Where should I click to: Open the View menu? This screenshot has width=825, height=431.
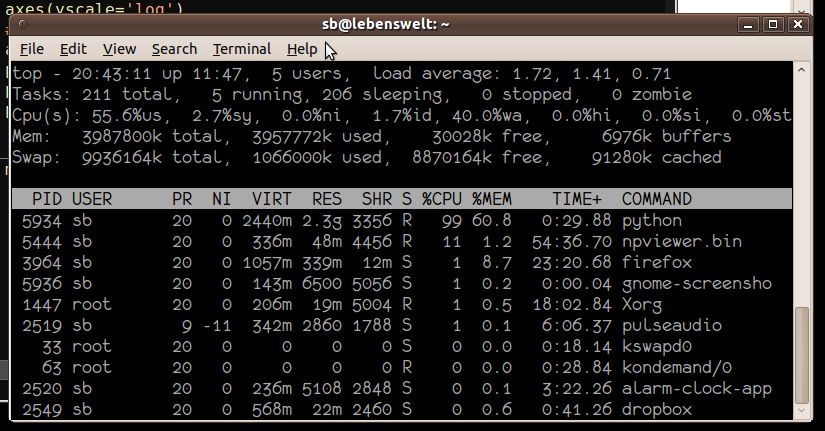click(119, 48)
